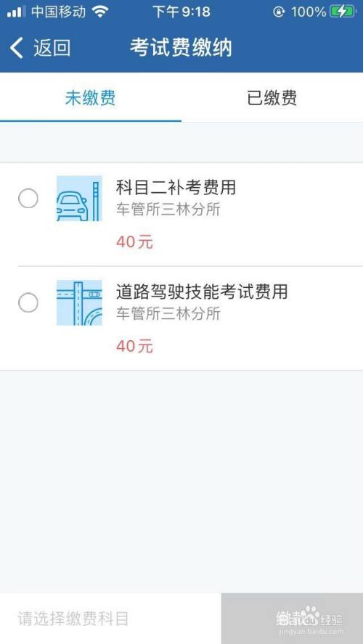Select the 科目二补考费用 radio button

[x=28, y=199]
